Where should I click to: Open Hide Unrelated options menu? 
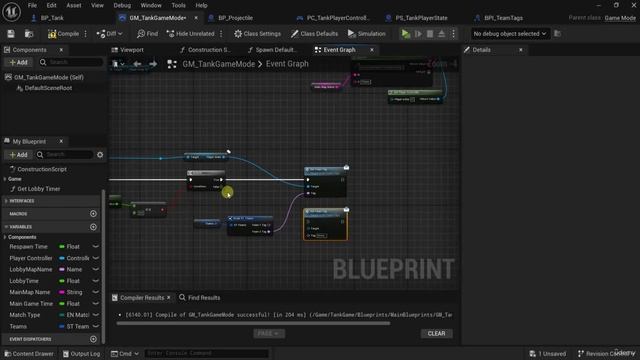click(x=221, y=34)
